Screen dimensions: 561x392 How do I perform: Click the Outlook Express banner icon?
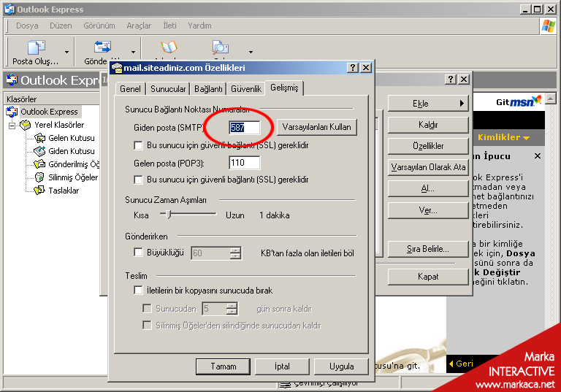(12, 80)
